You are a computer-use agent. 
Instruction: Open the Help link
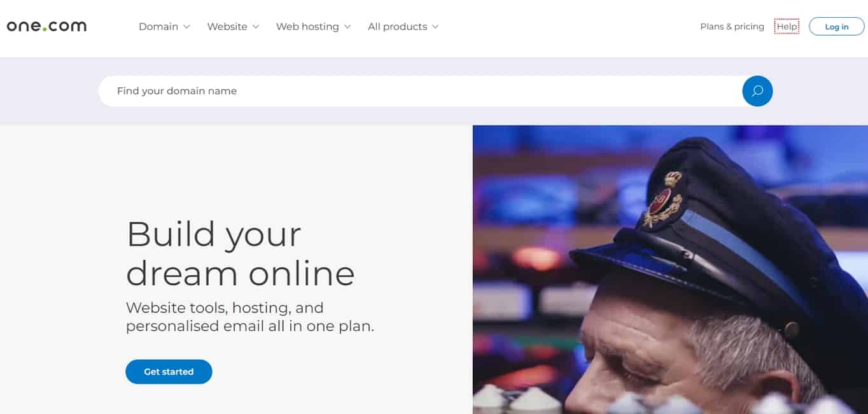(787, 27)
